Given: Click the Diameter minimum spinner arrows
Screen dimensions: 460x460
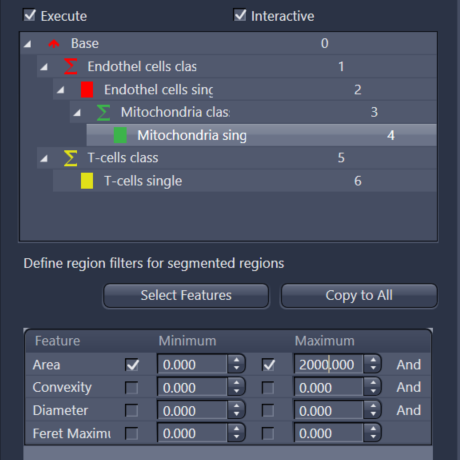Looking at the screenshot, I should point(236,410).
